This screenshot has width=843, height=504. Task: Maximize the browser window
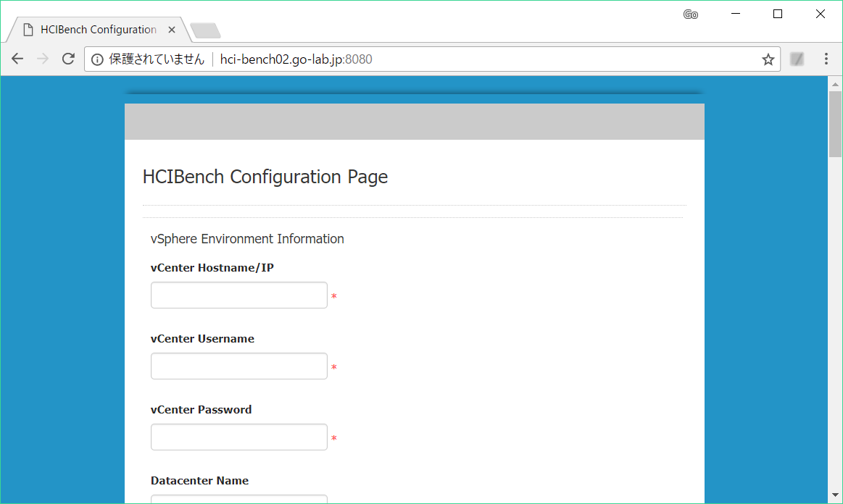point(778,14)
